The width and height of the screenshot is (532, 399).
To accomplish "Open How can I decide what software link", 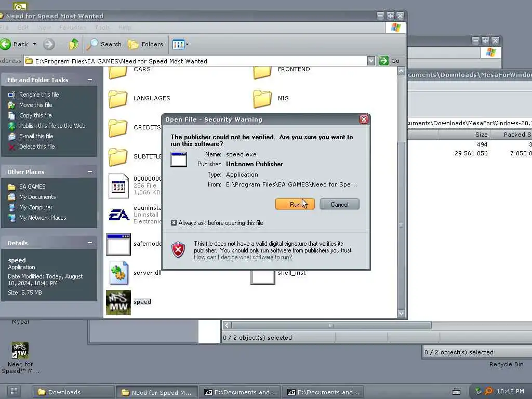I will click(x=243, y=257).
